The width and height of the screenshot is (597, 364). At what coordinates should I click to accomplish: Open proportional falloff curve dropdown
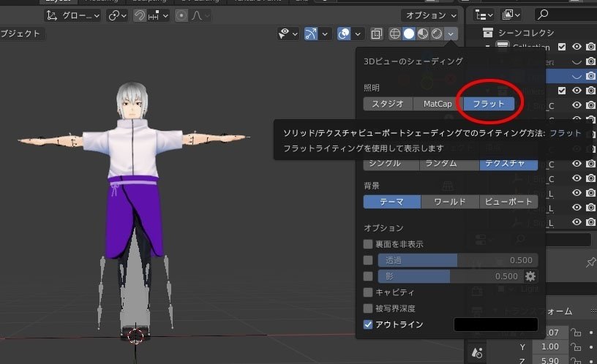click(x=200, y=15)
